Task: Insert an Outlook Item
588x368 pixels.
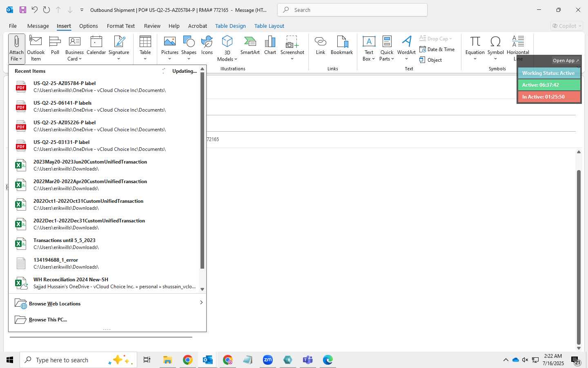Action: click(36, 49)
